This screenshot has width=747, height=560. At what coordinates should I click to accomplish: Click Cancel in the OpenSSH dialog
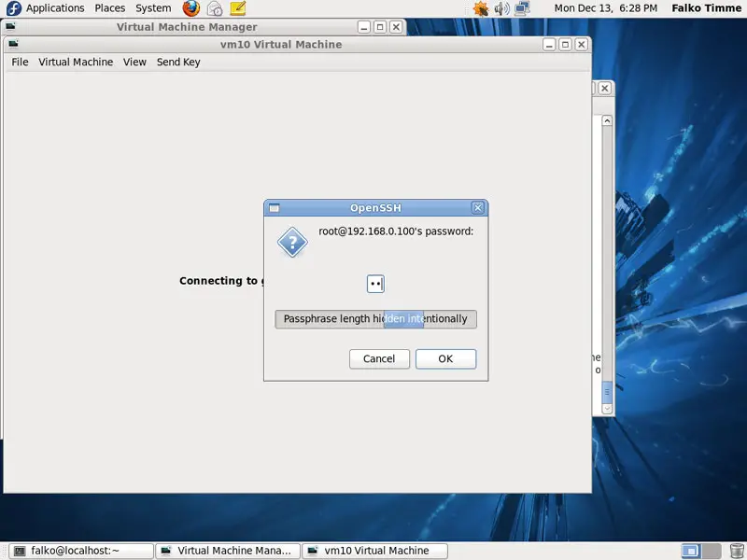pos(379,358)
